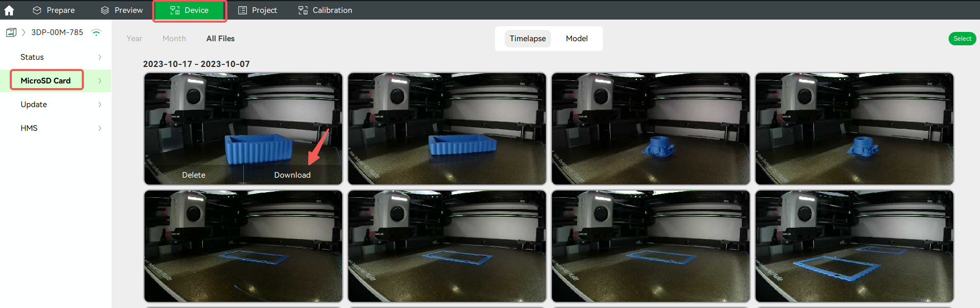Switch to the Calibration tab

pos(325,10)
